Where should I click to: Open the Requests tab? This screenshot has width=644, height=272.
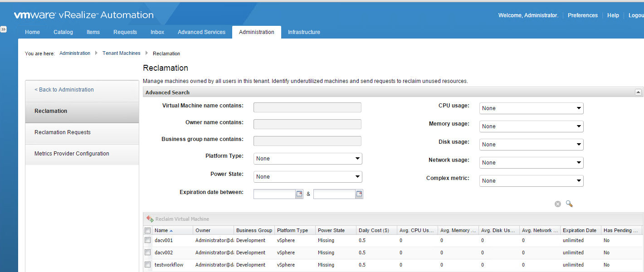125,32
